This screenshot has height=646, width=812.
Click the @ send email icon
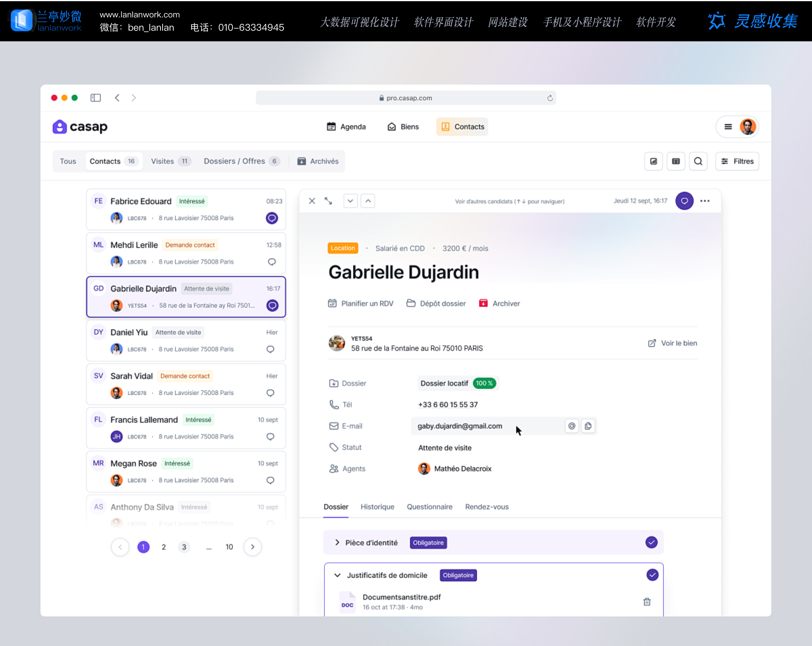(572, 426)
